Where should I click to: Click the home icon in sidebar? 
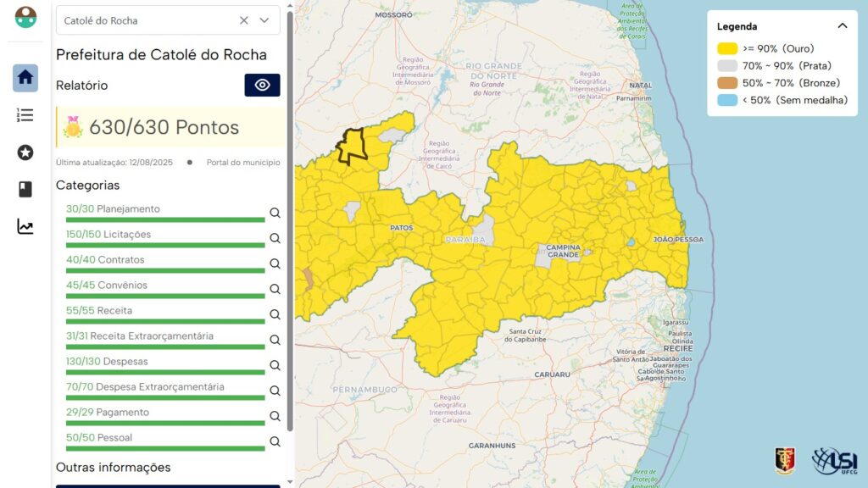click(x=25, y=78)
